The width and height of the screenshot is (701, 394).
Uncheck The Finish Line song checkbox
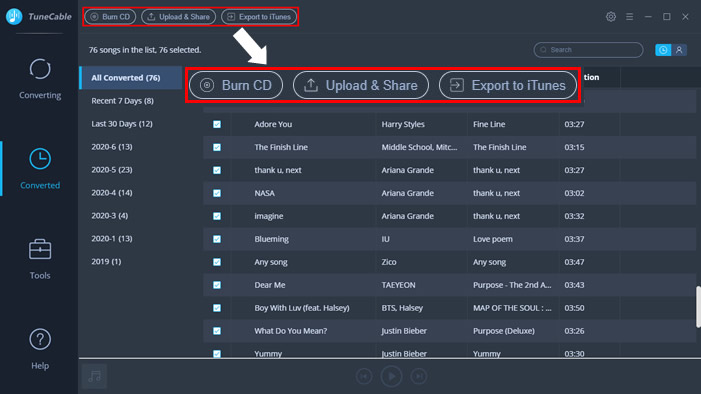217,147
